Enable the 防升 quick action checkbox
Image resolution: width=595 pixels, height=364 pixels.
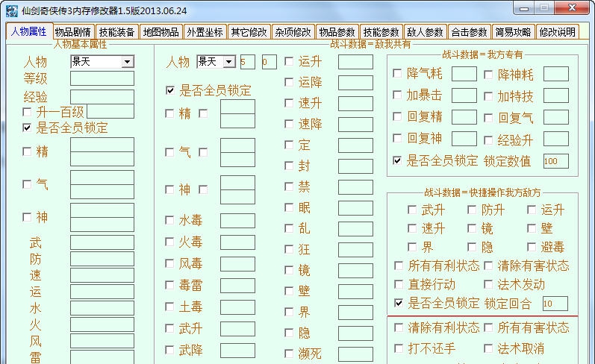(472, 210)
